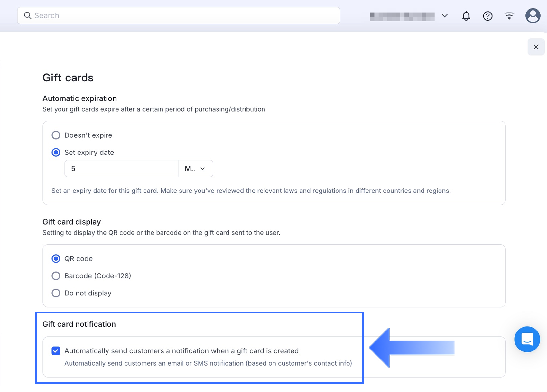Close the gift card settings panel
547x392 pixels.
tap(536, 47)
